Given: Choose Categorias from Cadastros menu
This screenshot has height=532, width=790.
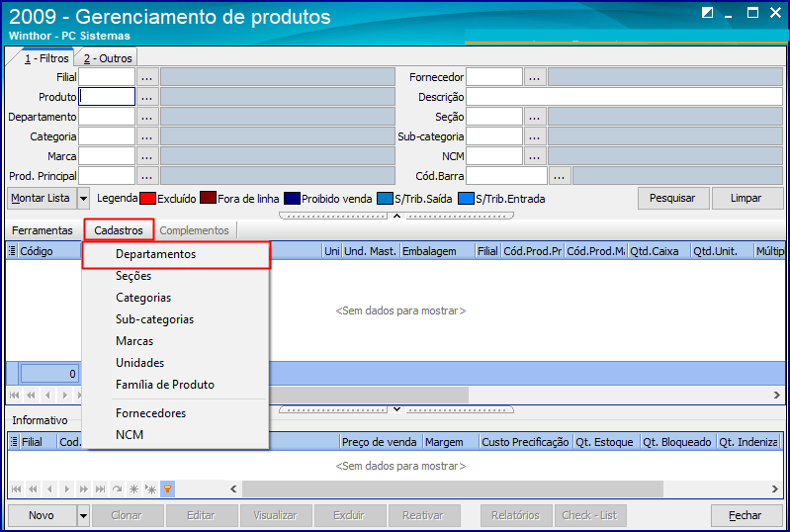Looking at the screenshot, I should (x=176, y=298).
